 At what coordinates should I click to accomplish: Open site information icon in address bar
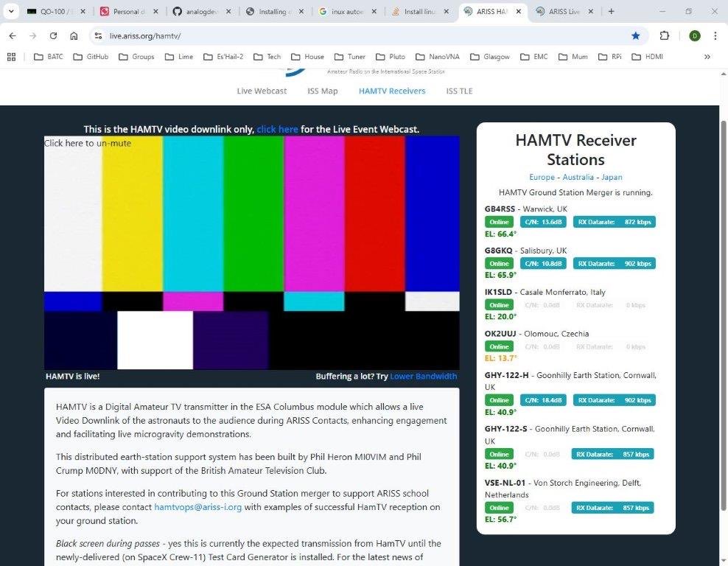pyautogui.click(x=97, y=36)
